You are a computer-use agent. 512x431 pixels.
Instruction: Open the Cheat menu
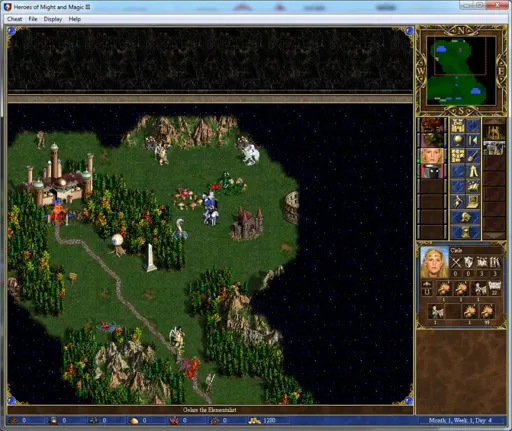tap(15, 19)
